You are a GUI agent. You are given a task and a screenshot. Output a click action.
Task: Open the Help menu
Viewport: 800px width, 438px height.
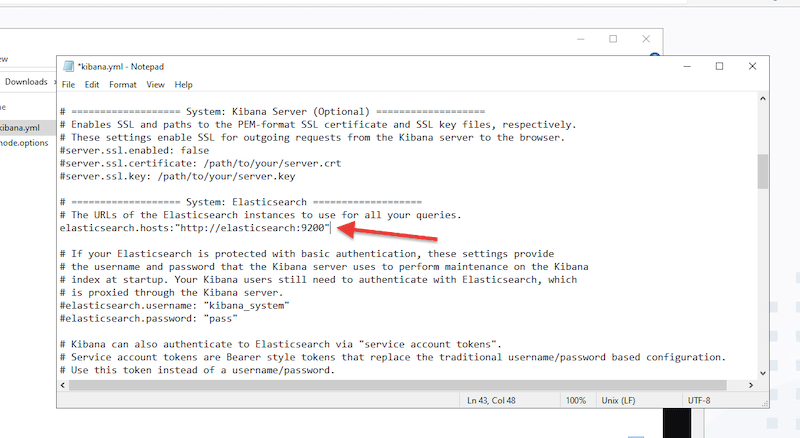(184, 85)
